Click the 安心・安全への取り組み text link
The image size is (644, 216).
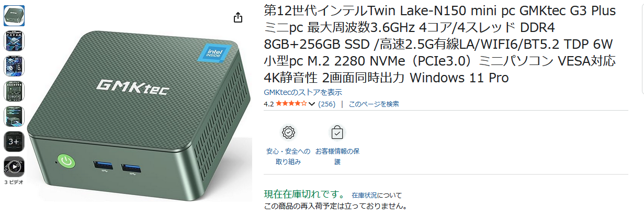(x=288, y=156)
